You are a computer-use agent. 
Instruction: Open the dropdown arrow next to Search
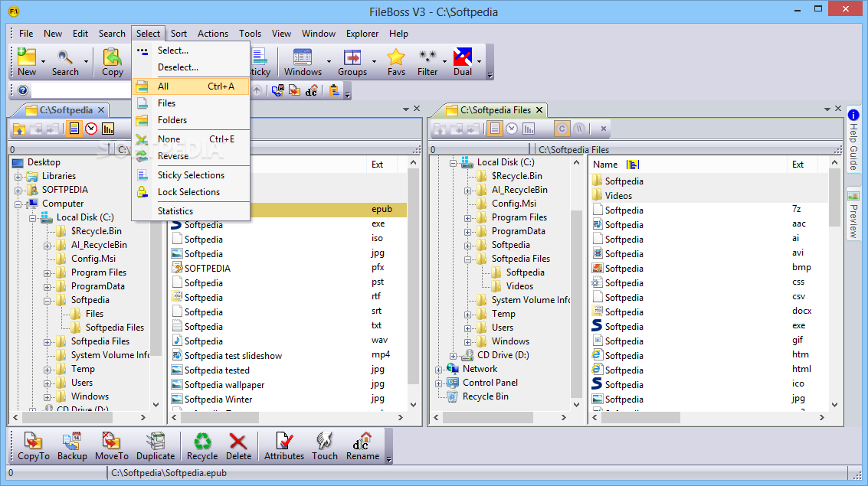coord(86,62)
